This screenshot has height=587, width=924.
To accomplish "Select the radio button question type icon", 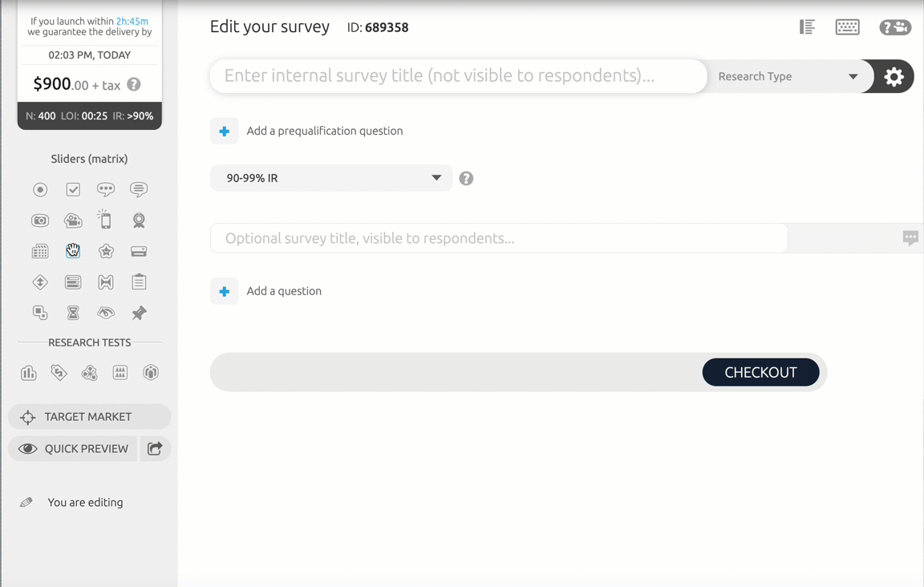I will 40,190.
